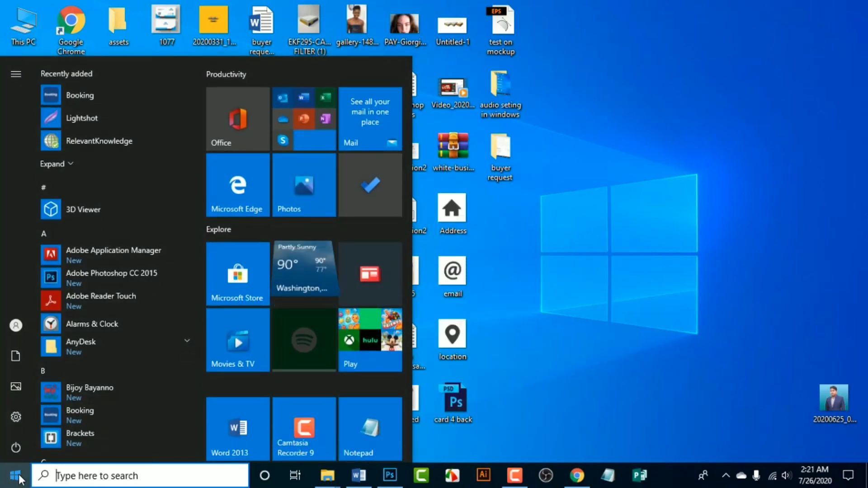Open Pictures in Start sidebar
Screen dimensions: 868x488
pyautogui.click(x=16, y=386)
